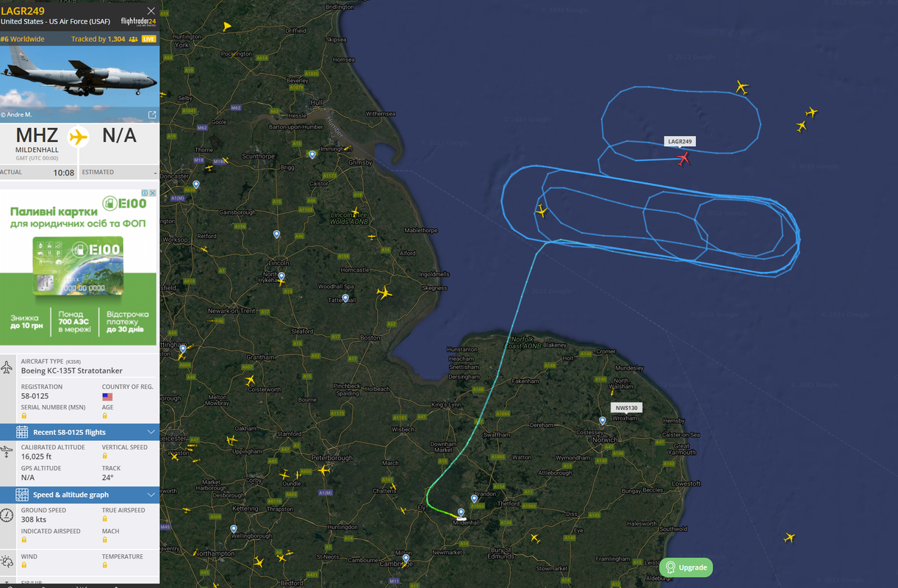898x588 pixels.
Task: Click the lock icon under Vertical Speed
Action: pos(105,456)
